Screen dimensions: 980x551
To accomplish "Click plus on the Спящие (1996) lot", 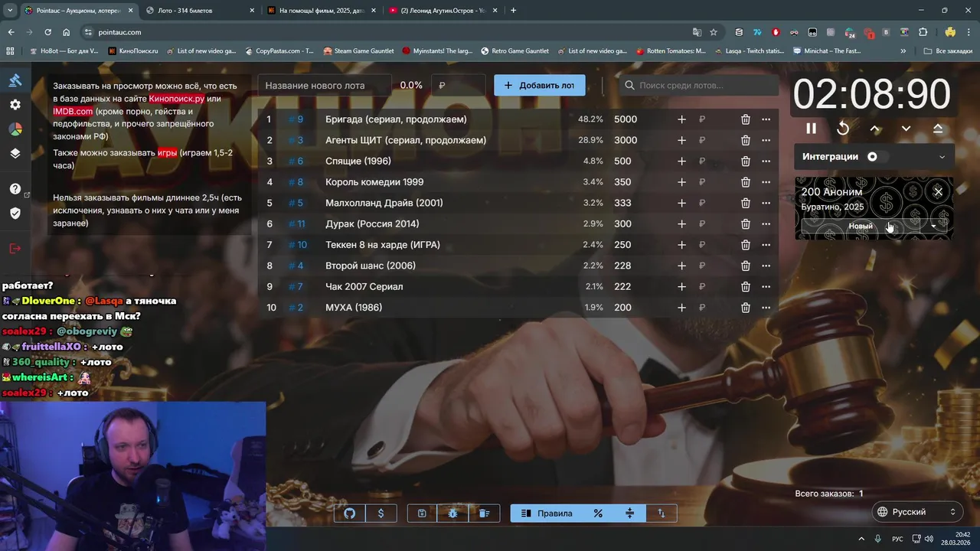I will click(x=681, y=161).
